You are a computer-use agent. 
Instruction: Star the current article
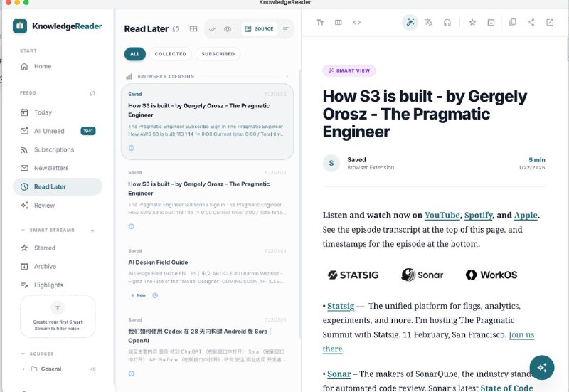[x=472, y=23]
